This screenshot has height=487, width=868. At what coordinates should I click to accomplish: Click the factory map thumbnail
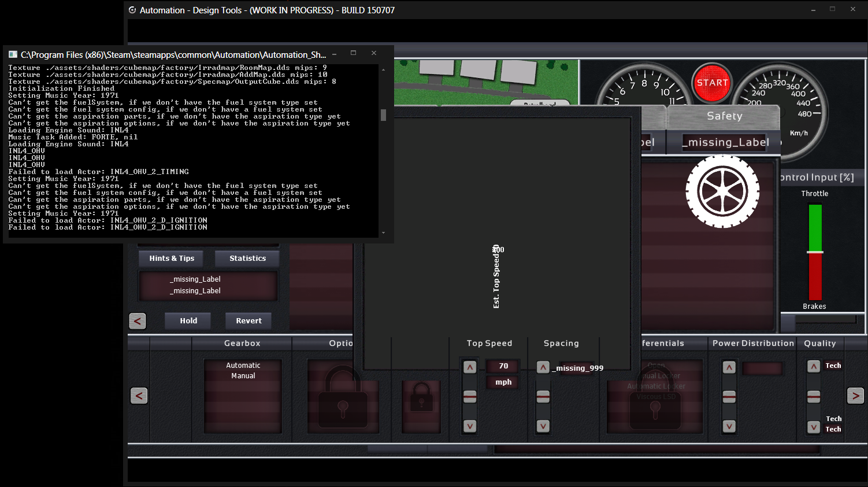point(487,83)
